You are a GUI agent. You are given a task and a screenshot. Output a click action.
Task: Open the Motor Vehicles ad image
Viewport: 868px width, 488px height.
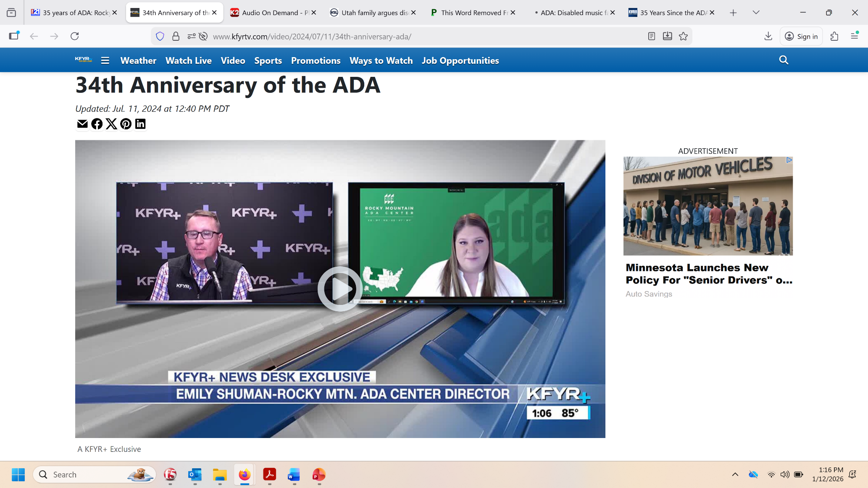(708, 206)
